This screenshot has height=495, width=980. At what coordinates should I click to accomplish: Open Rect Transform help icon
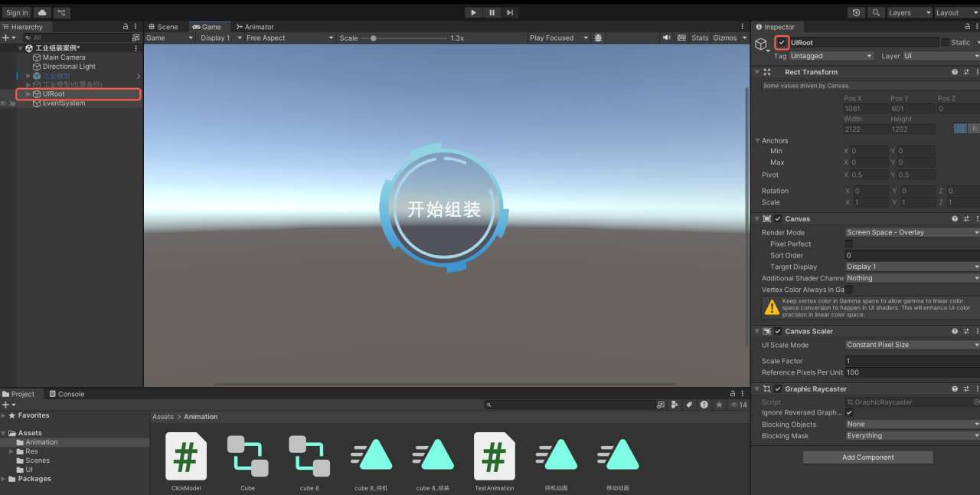tap(955, 72)
